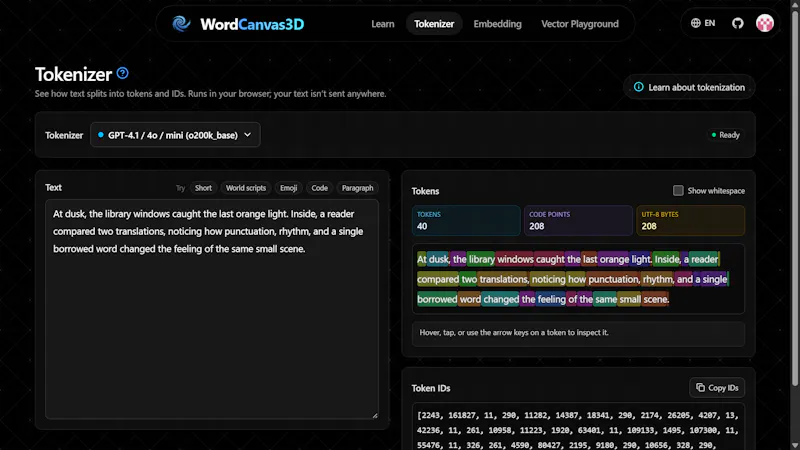Click the WordCanvas3D swirl logo icon

(x=181, y=23)
